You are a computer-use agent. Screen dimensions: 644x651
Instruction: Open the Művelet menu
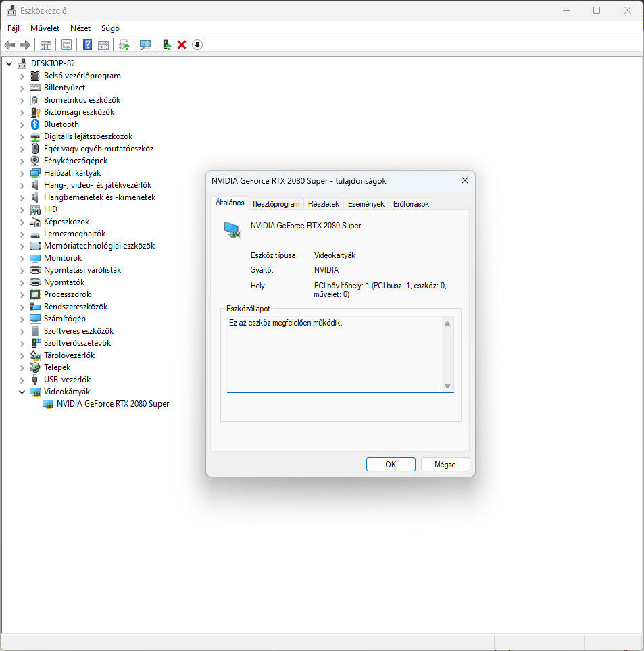click(x=45, y=28)
